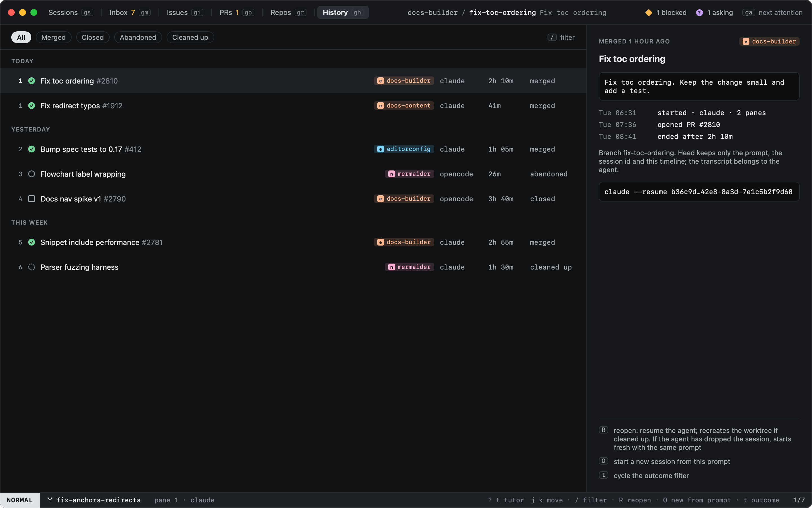
Task: Click the editorconfig repo badge
Action: pyautogui.click(x=404, y=149)
